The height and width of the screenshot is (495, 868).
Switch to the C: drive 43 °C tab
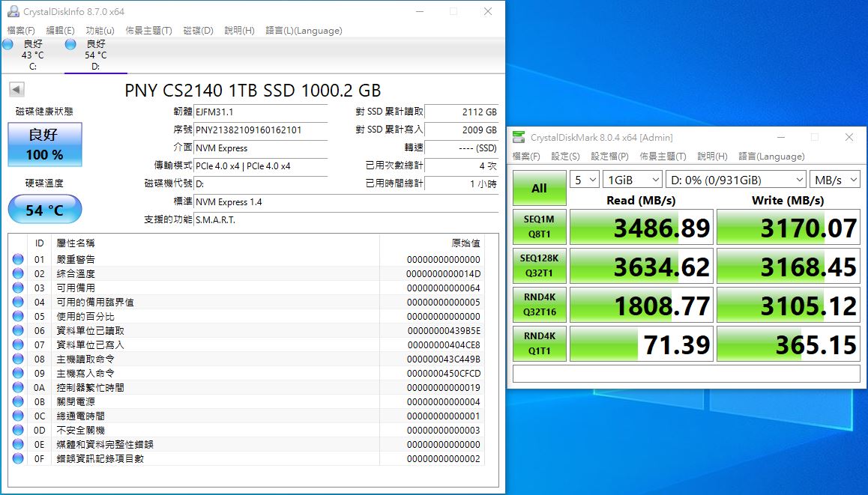click(x=32, y=55)
